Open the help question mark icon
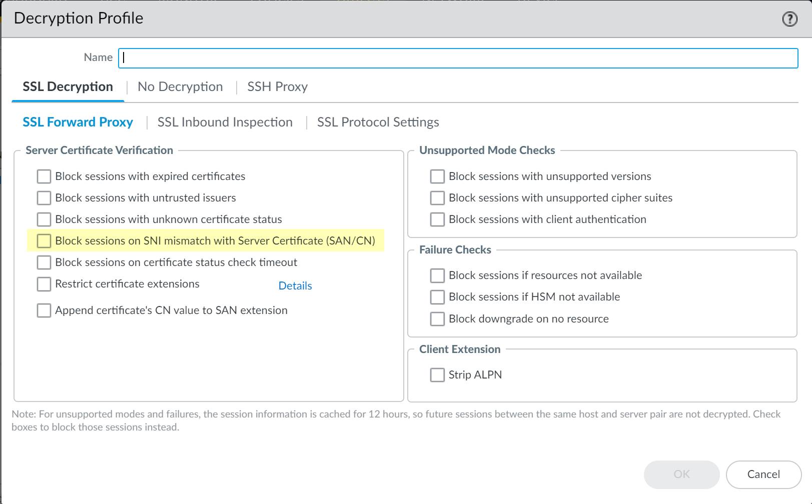 (x=789, y=19)
